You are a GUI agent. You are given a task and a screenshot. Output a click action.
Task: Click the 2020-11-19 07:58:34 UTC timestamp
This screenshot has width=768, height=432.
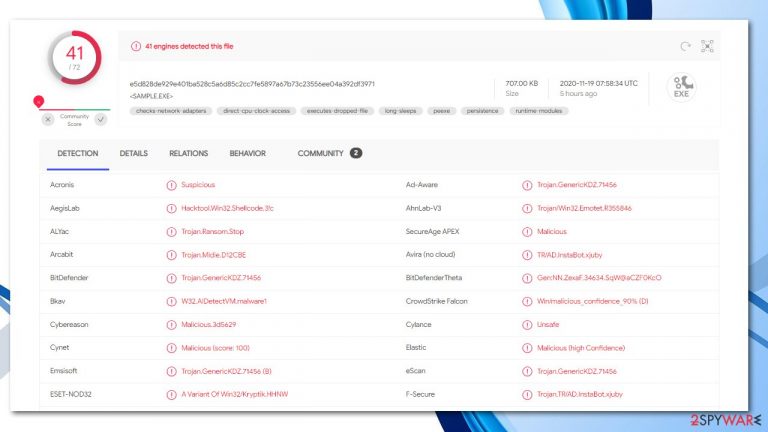click(599, 83)
